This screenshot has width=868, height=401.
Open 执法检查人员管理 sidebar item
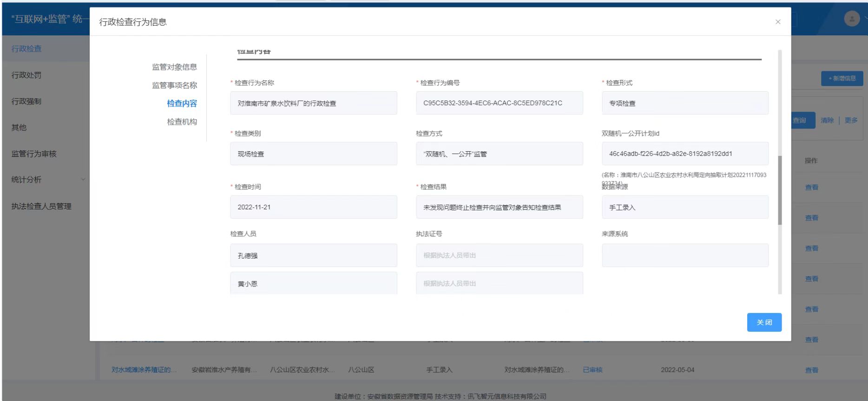41,206
